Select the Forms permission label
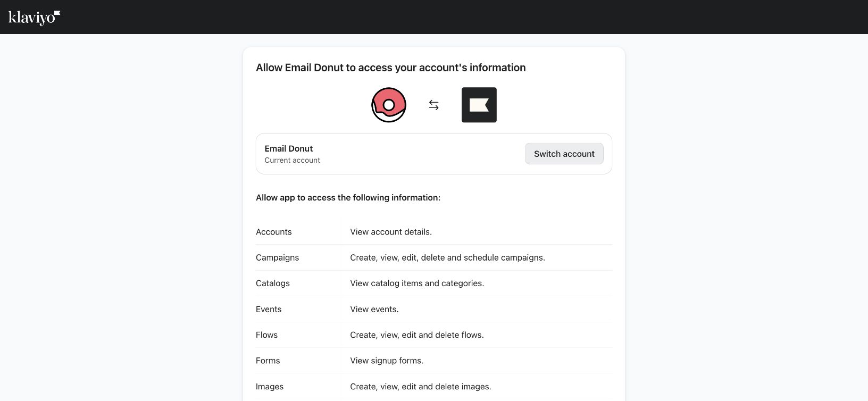The image size is (868, 401). (x=268, y=361)
